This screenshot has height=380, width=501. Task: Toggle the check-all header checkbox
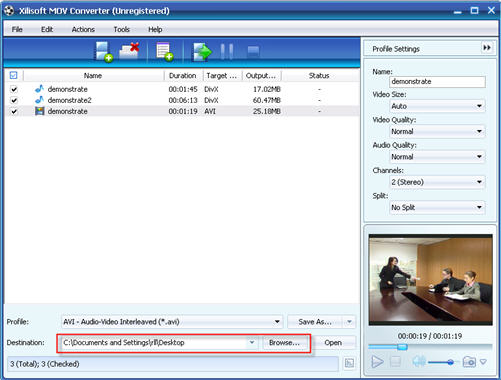(x=13, y=75)
